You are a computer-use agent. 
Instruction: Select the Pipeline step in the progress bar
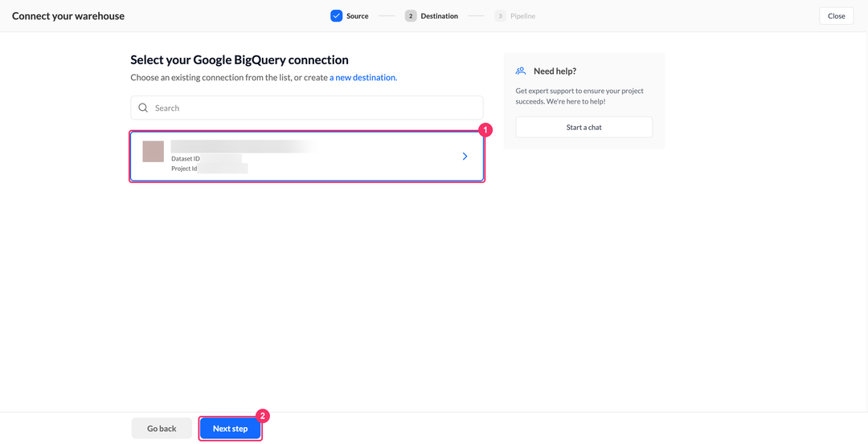tap(515, 16)
